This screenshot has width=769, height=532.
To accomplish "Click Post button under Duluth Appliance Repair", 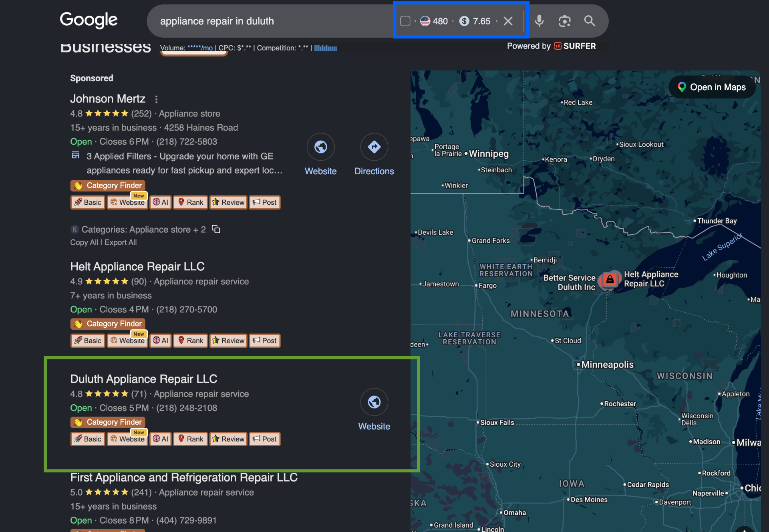I will [265, 439].
